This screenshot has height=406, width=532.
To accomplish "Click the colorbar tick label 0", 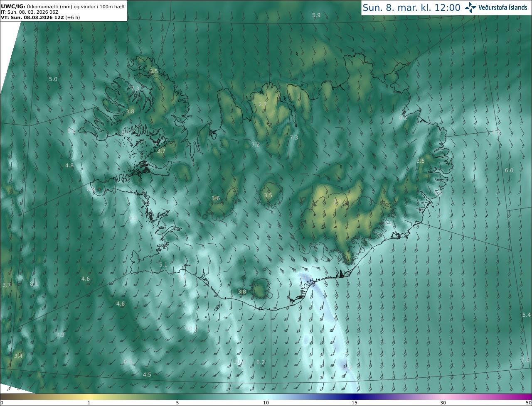I will point(2,403).
